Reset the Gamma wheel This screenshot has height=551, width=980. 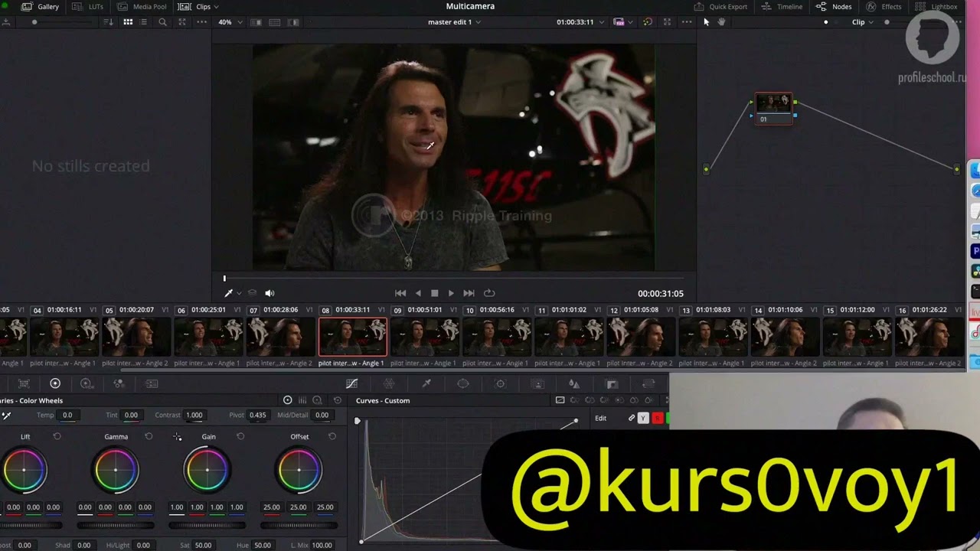pos(149,436)
